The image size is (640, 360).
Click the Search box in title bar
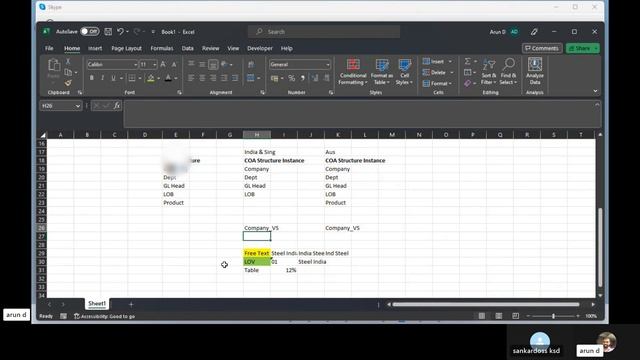[324, 31]
